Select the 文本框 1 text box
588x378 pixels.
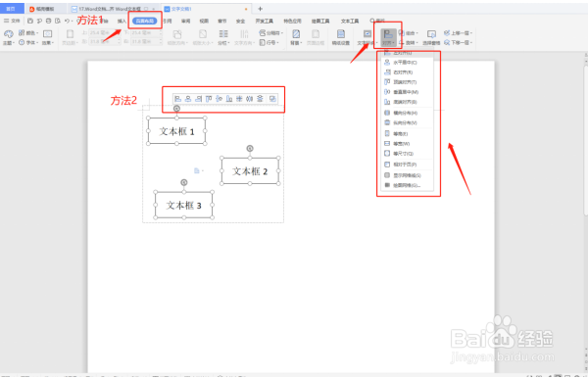point(176,131)
